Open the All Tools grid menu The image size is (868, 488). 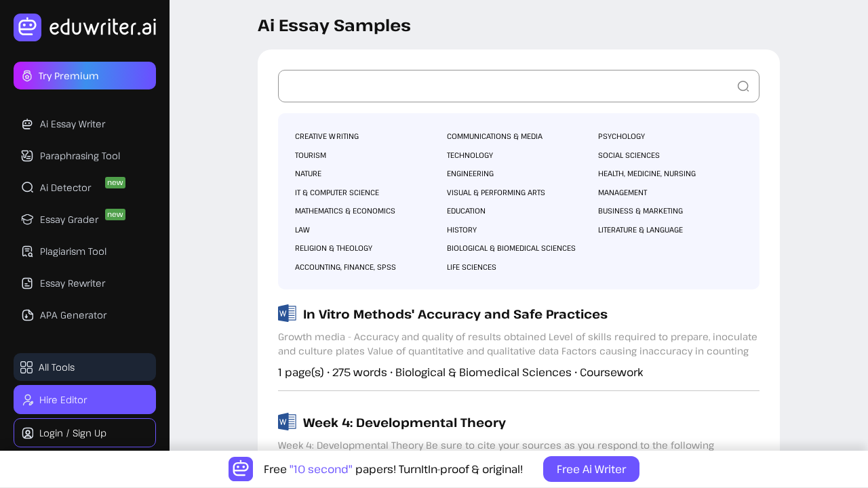(x=85, y=367)
